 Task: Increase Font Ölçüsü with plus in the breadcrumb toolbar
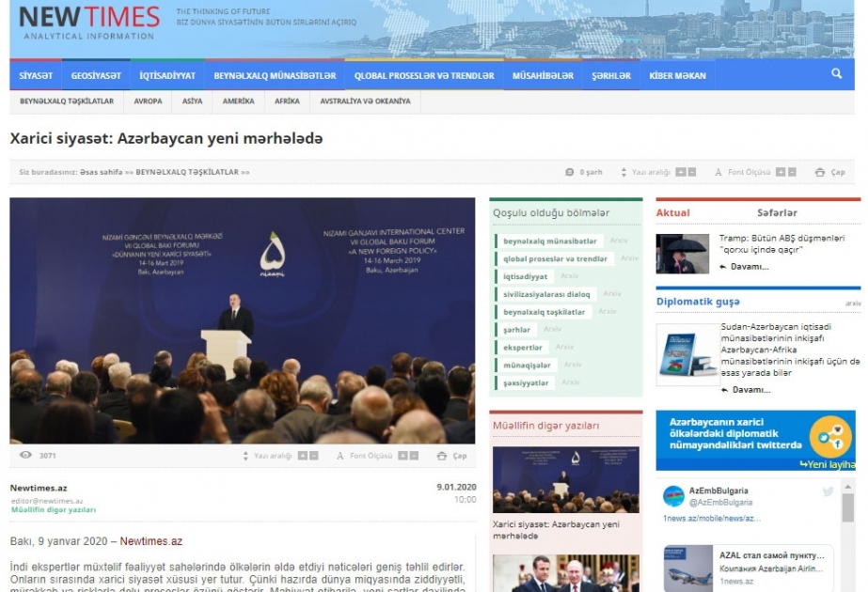click(x=781, y=172)
